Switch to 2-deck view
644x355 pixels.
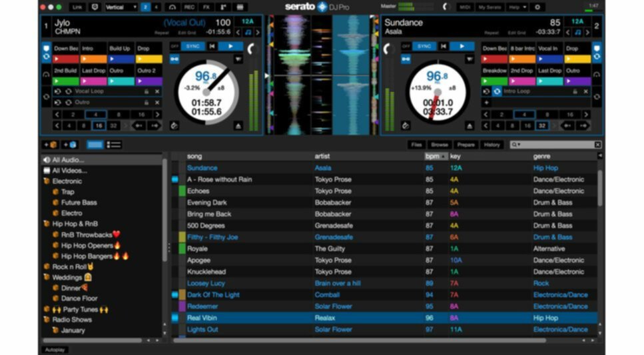pyautogui.click(x=145, y=7)
